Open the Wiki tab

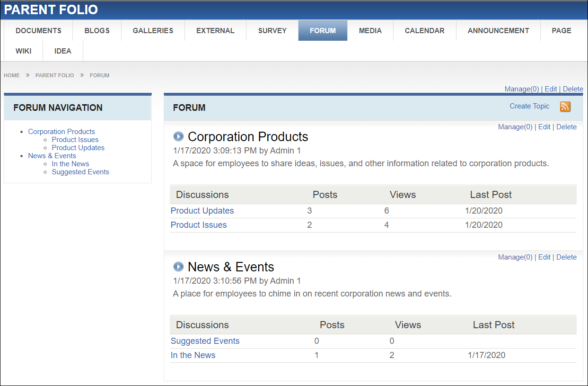click(x=24, y=51)
